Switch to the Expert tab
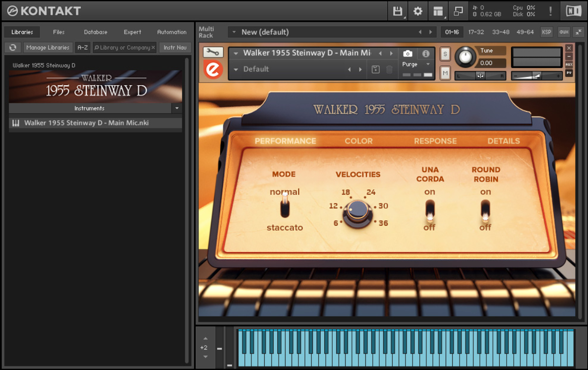 pos(132,32)
